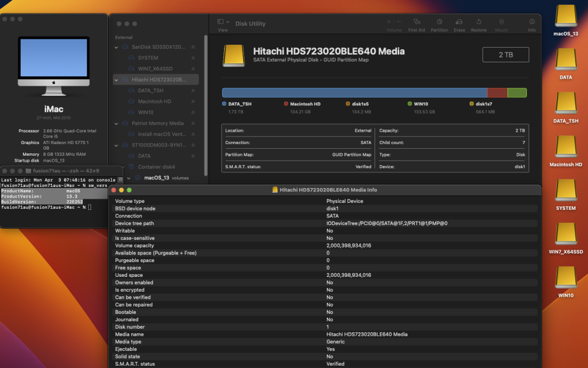The image size is (588, 368).
Task: Click the iMac image in About window
Action: point(54,66)
